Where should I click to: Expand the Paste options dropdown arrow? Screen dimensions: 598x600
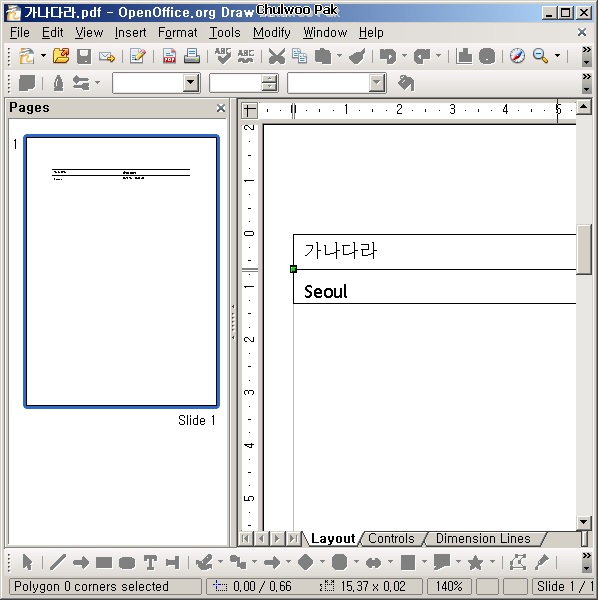click(339, 56)
